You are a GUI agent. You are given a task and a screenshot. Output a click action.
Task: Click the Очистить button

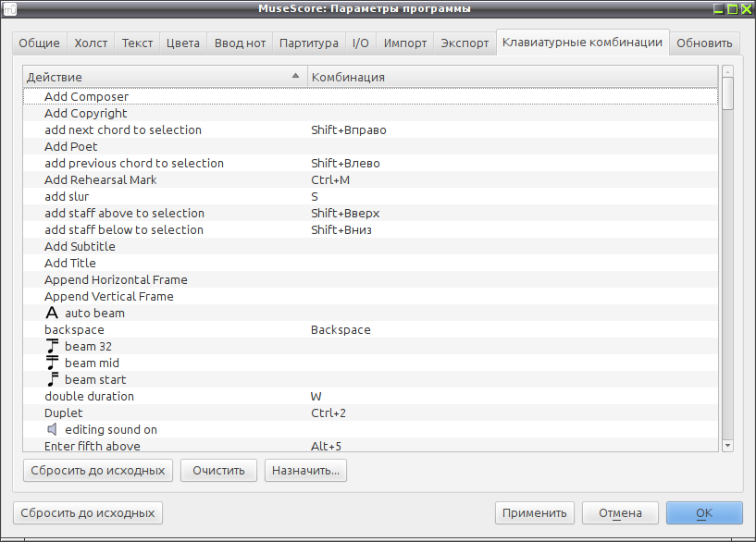(219, 470)
